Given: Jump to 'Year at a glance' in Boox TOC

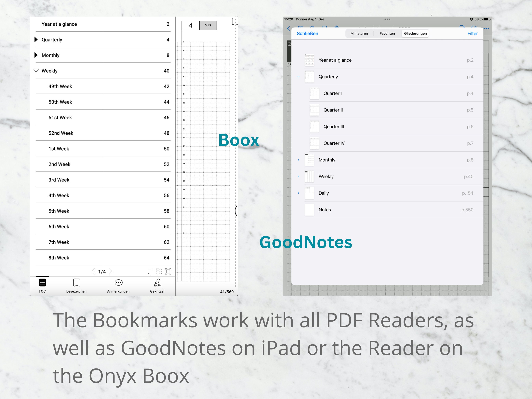Looking at the screenshot, I should 103,24.
